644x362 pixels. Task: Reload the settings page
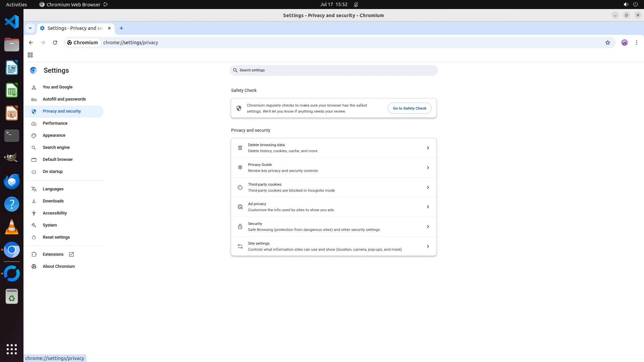[55, 43]
